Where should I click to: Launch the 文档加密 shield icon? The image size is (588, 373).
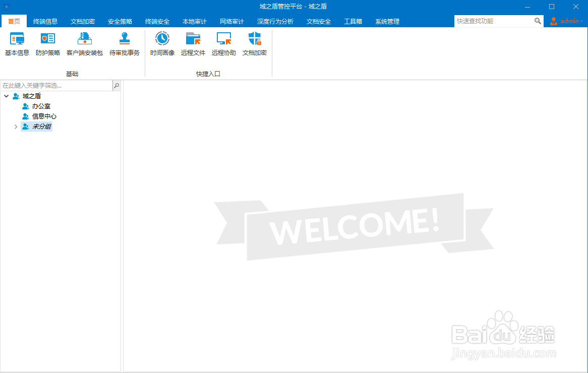point(254,39)
